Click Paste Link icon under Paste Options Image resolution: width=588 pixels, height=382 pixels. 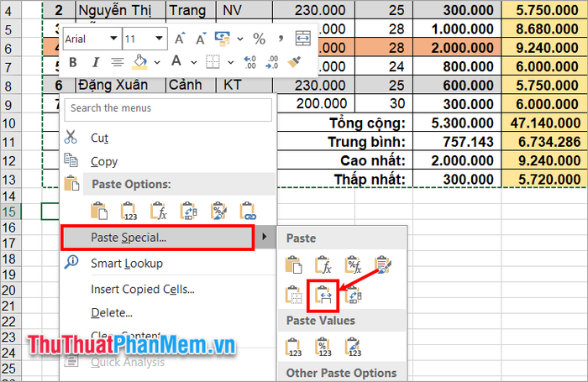coord(247,211)
